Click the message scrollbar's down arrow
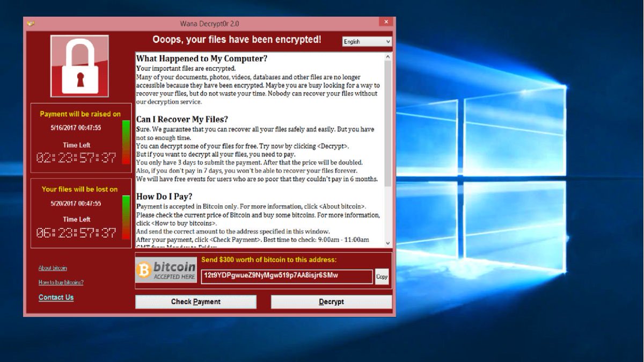This screenshot has width=644, height=362. click(388, 243)
